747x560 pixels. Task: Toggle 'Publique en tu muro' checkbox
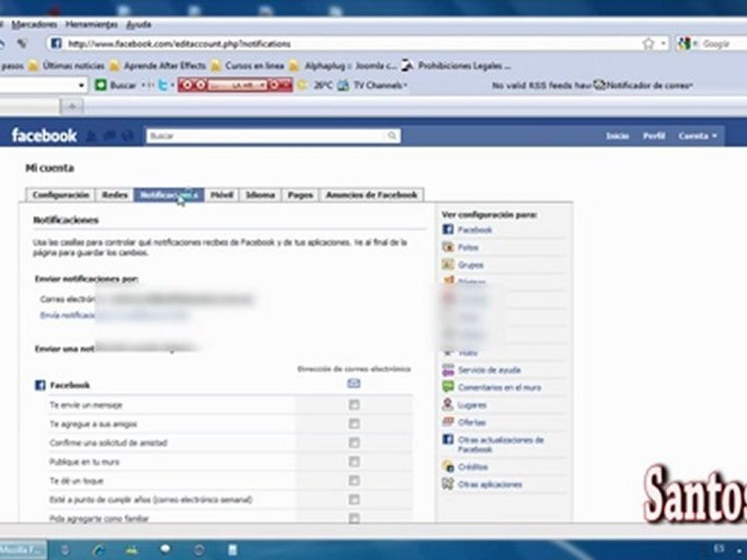pyautogui.click(x=354, y=461)
